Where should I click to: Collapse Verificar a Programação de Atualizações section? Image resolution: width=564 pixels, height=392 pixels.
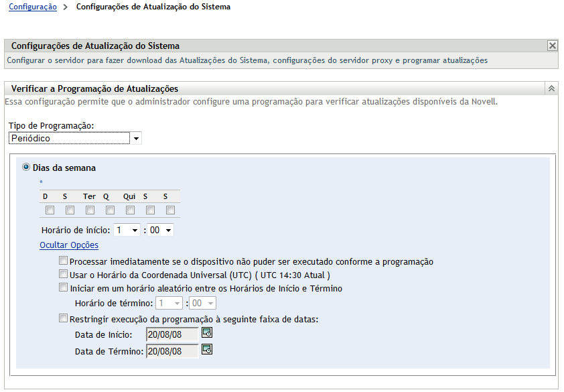[551, 88]
